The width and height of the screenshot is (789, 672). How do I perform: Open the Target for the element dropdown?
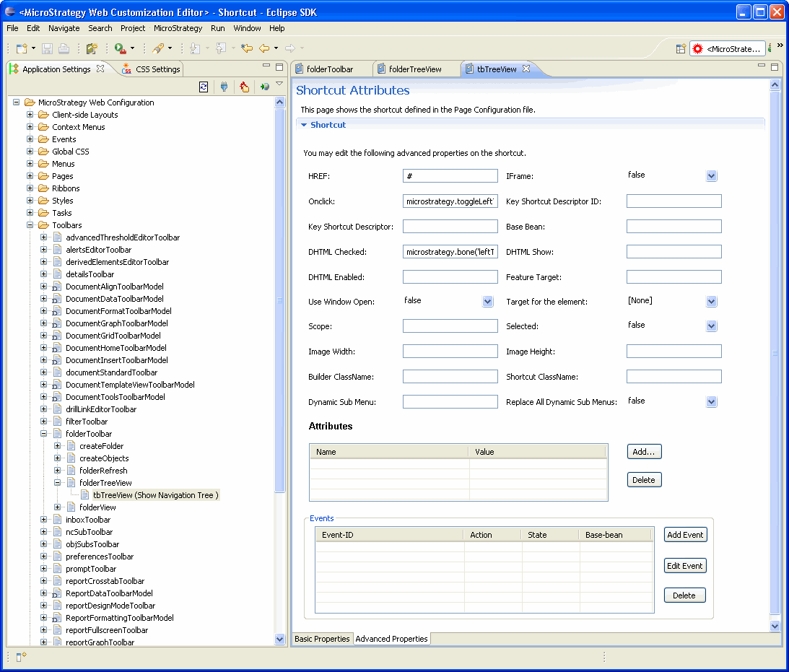[x=711, y=301]
